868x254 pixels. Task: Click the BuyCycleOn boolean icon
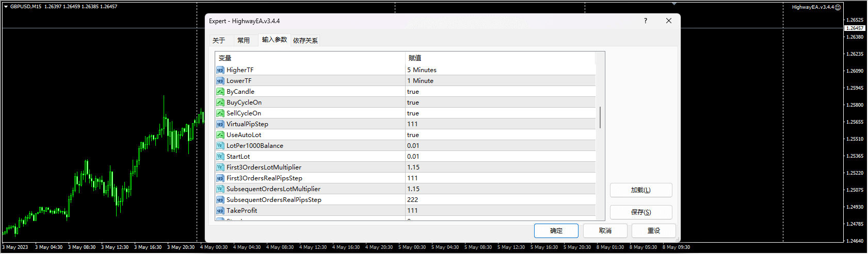click(x=220, y=103)
